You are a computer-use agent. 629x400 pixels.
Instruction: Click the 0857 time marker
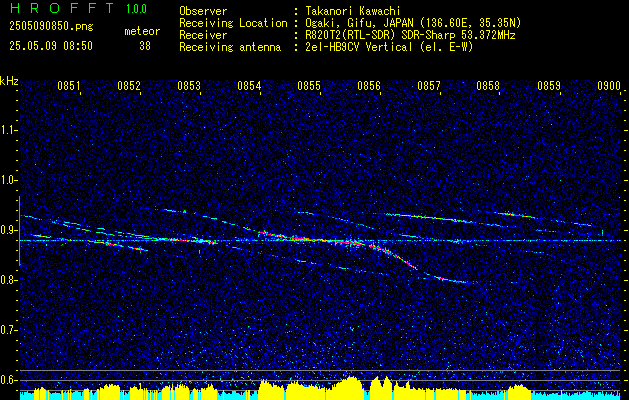(429, 86)
